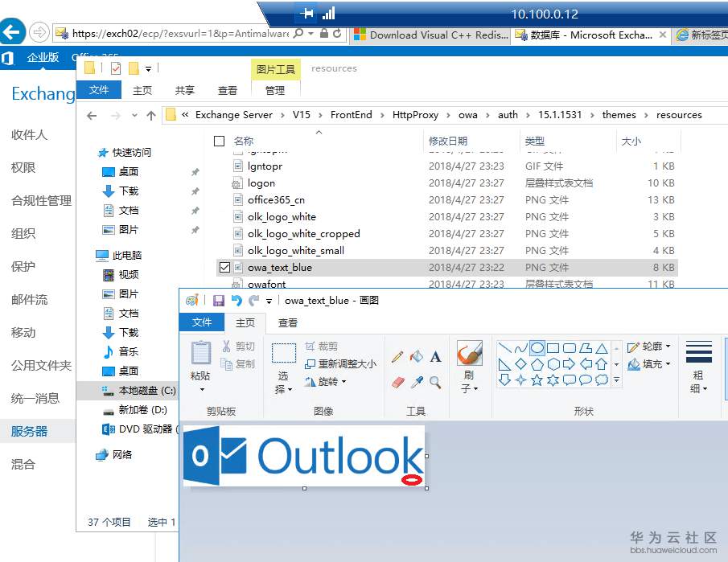
Task: Click the Redo arrow in Paint title bar
Action: pos(253,301)
